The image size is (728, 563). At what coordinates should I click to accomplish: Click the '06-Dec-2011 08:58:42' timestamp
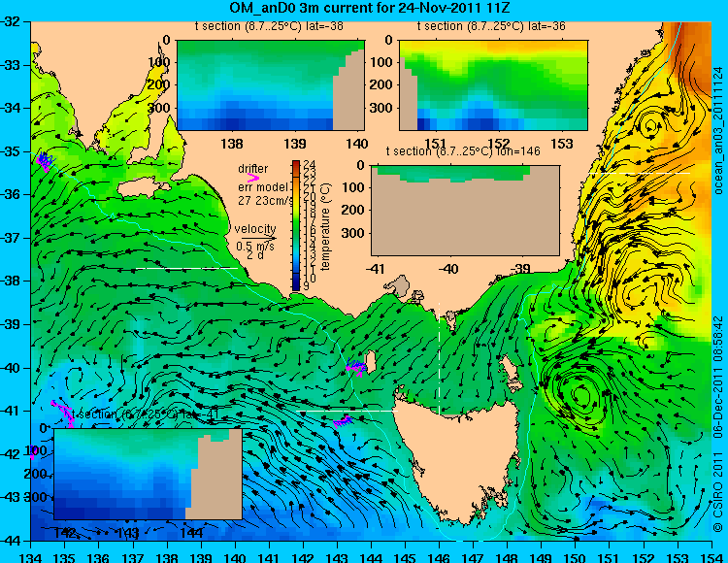tap(718, 377)
